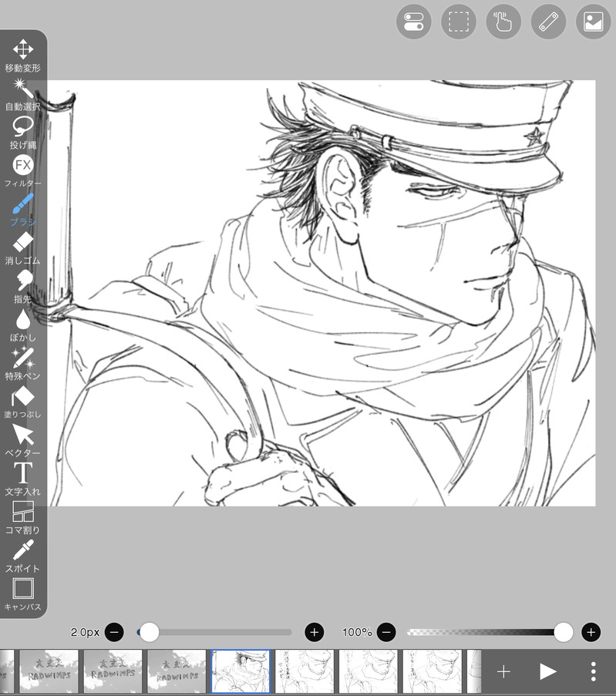Select the 移動変形 transform tool
Image resolution: width=616 pixels, height=696 pixels.
tap(22, 55)
